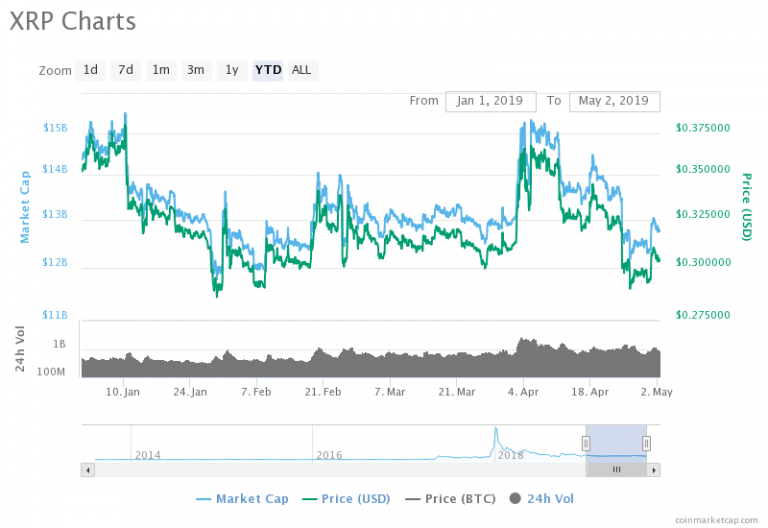Click the $0.375000 price label
768x528 pixels.
coord(703,128)
